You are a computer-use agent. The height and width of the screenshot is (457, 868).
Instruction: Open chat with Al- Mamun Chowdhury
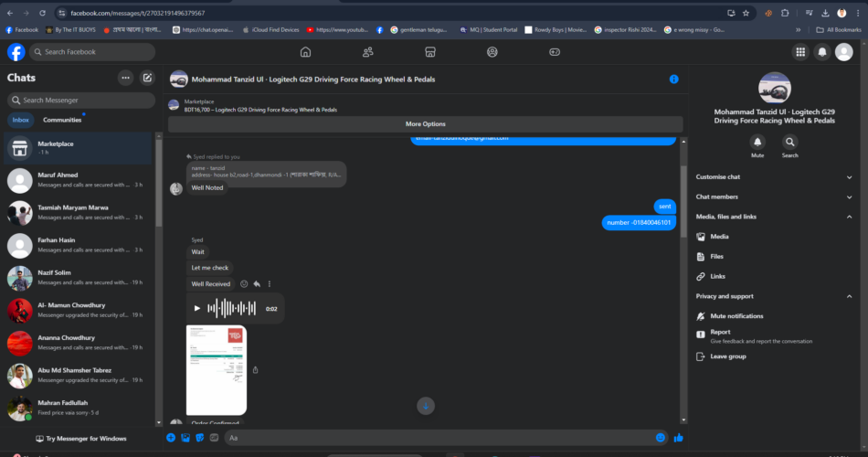pyautogui.click(x=78, y=311)
